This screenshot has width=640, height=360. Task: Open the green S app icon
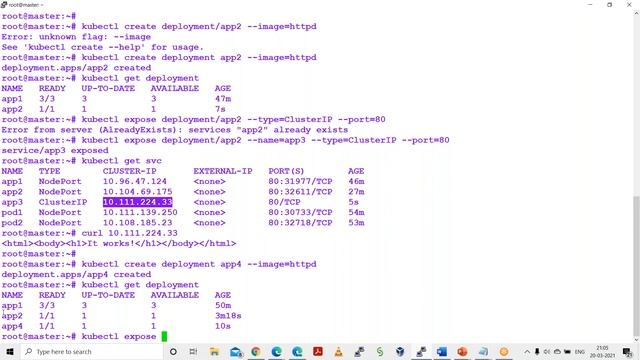(x=380, y=351)
